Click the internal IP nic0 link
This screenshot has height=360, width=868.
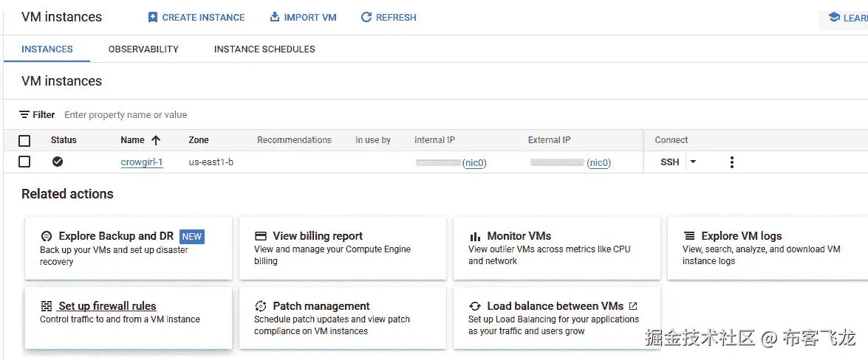point(474,163)
